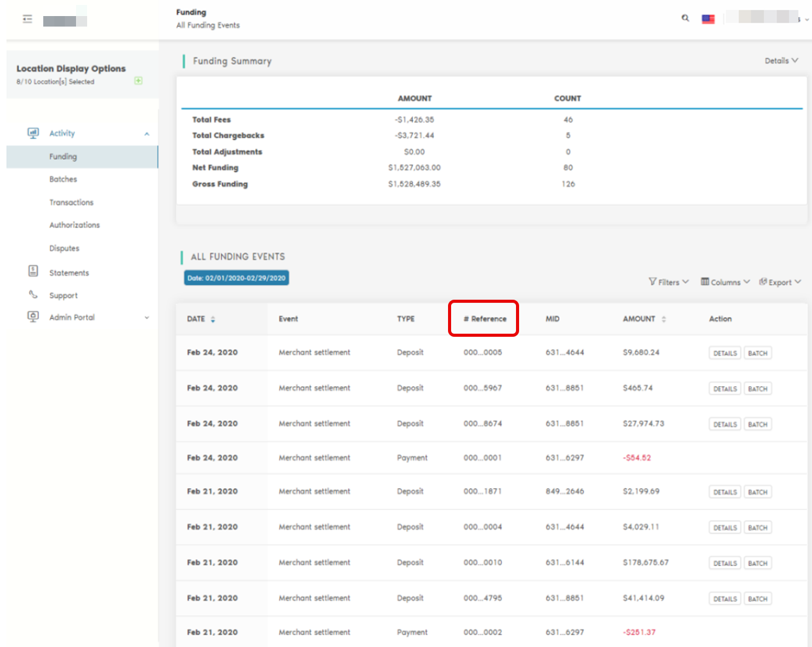Image resolution: width=812 pixels, height=647 pixels.
Task: Go to Funding in sidebar
Action: pos(82,157)
